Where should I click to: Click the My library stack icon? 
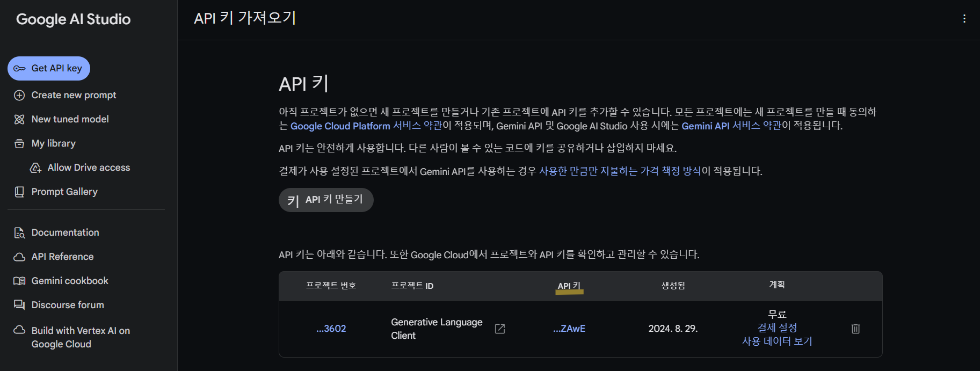click(19, 143)
